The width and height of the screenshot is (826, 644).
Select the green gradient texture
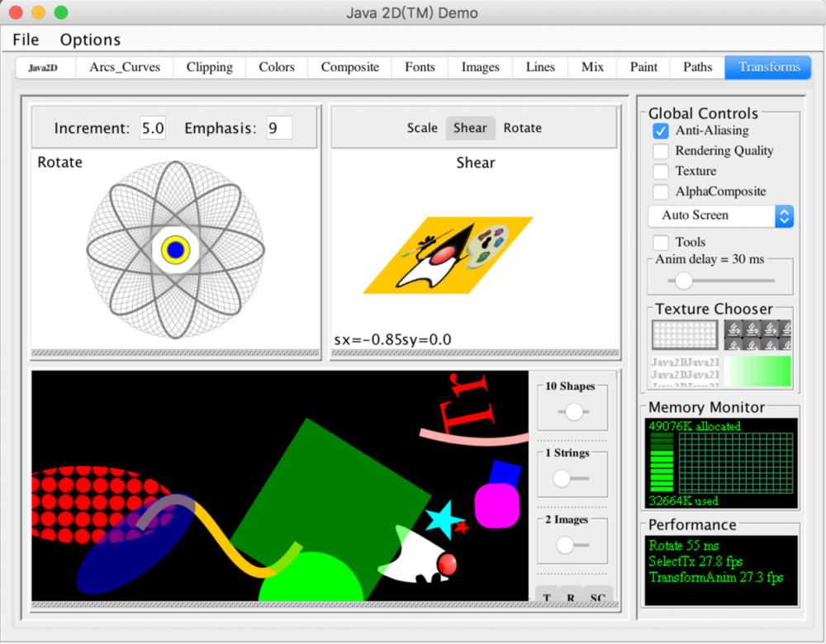[757, 371]
